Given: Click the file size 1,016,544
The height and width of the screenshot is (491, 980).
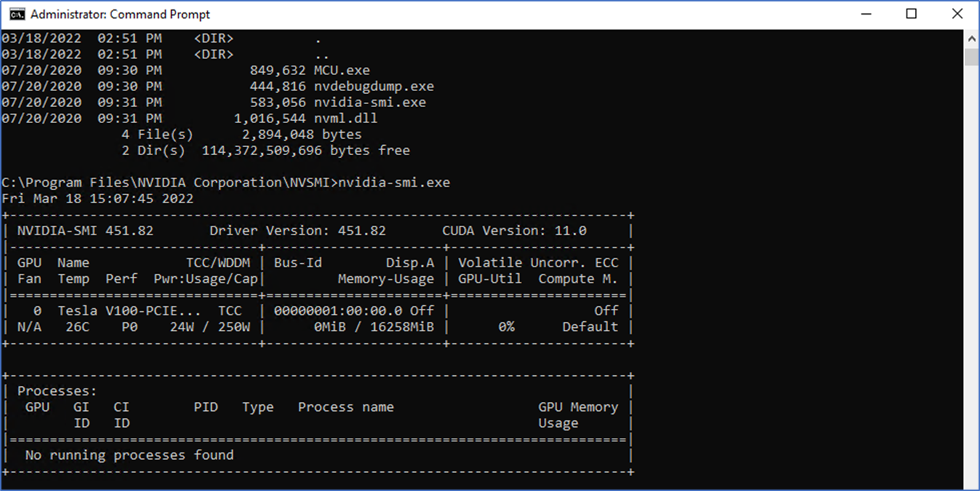Looking at the screenshot, I should 270,119.
